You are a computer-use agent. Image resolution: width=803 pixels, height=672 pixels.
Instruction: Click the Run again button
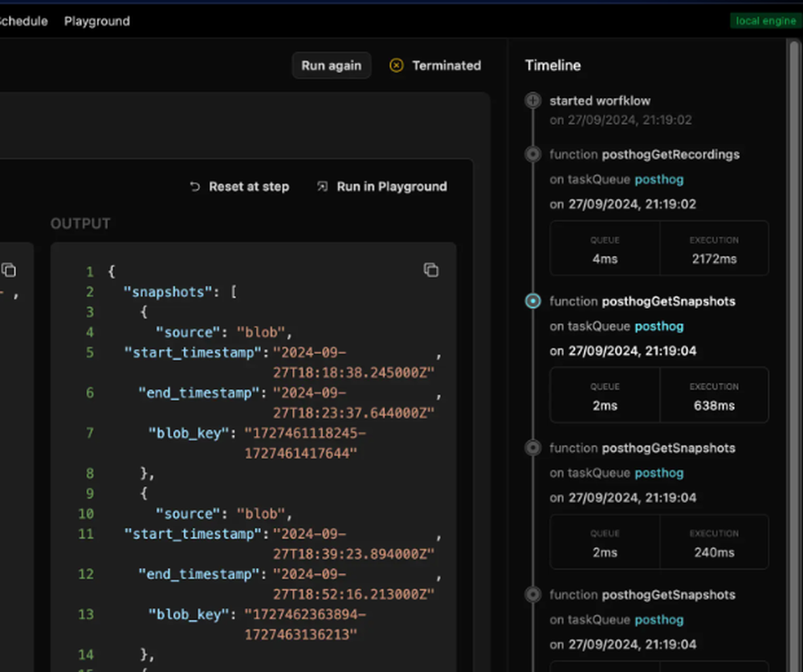(x=332, y=66)
